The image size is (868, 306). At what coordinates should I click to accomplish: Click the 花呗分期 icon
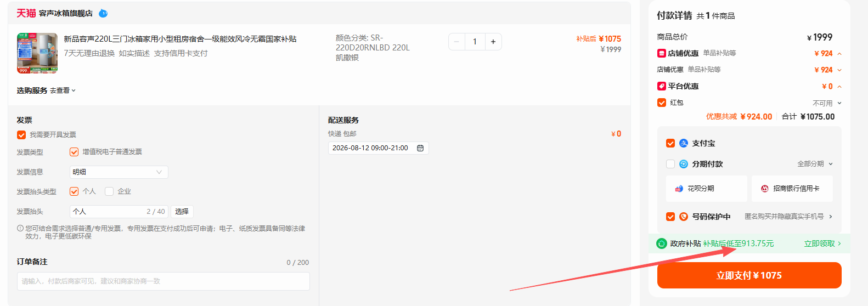[679, 189]
